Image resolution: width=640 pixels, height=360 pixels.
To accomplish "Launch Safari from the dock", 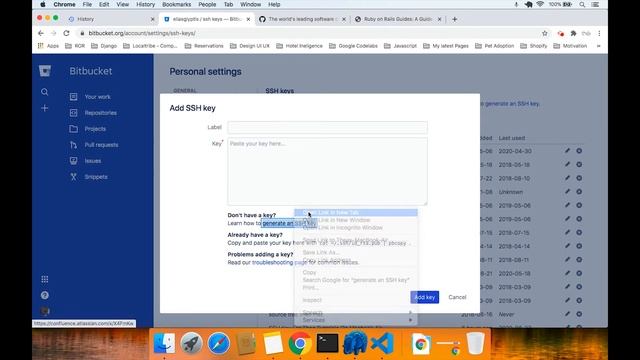I will [218, 343].
